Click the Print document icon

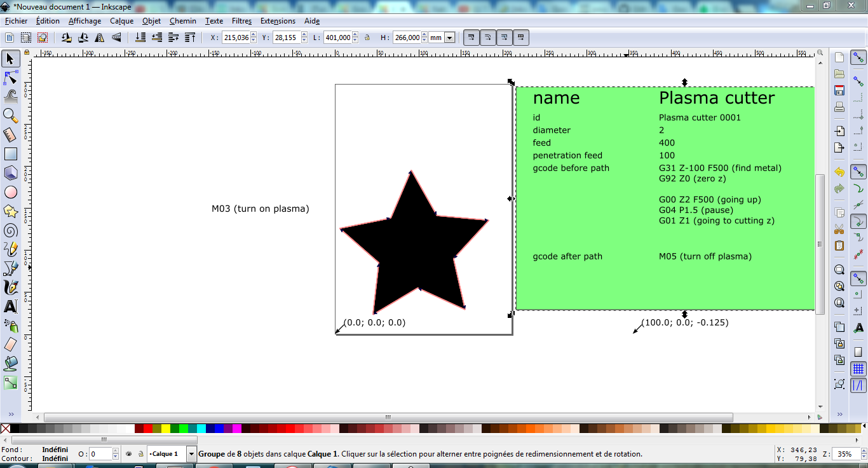pyautogui.click(x=839, y=107)
